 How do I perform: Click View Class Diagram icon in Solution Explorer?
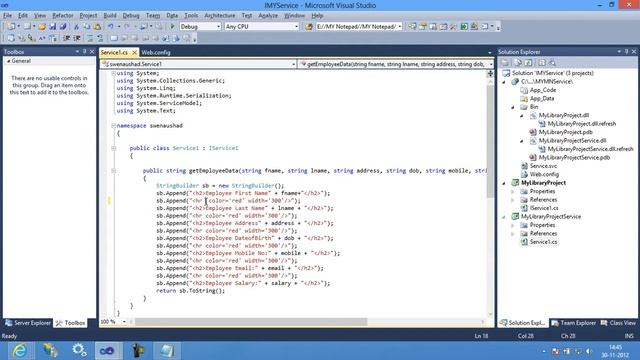[553, 63]
